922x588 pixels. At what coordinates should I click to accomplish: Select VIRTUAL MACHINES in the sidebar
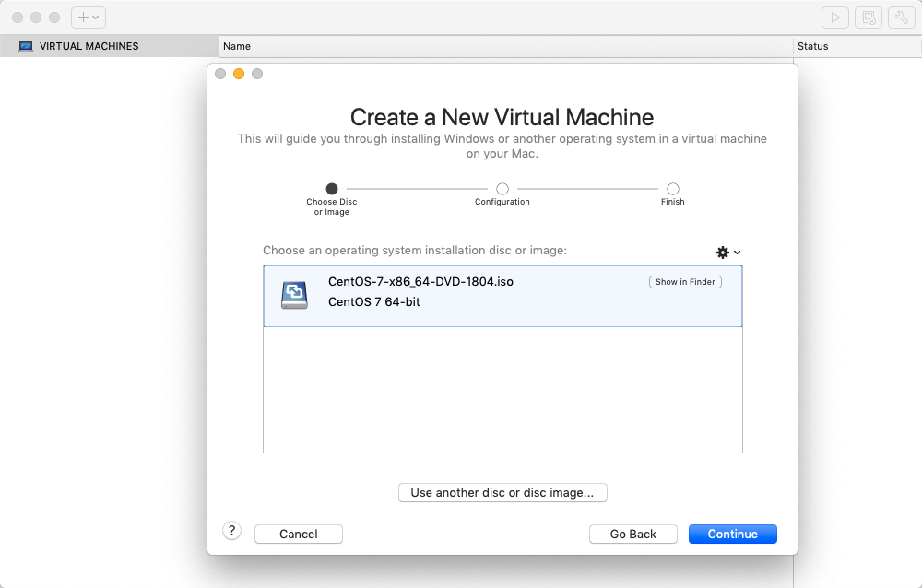110,46
